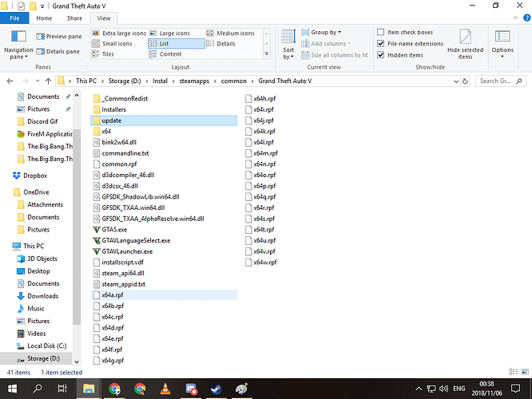
Task: Open Dropbox in navigation pane
Action: [x=30, y=176]
